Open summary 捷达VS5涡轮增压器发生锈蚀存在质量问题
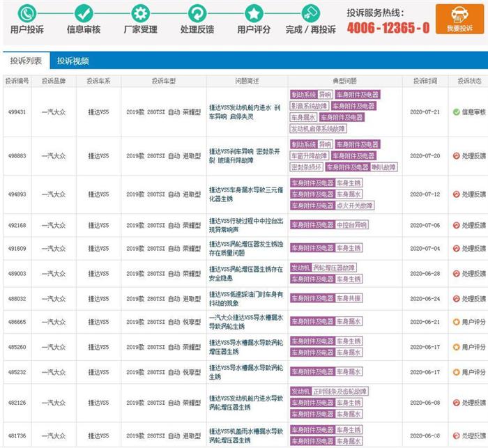Image resolution: width=488 pixels, height=448 pixels. pyautogui.click(x=246, y=249)
